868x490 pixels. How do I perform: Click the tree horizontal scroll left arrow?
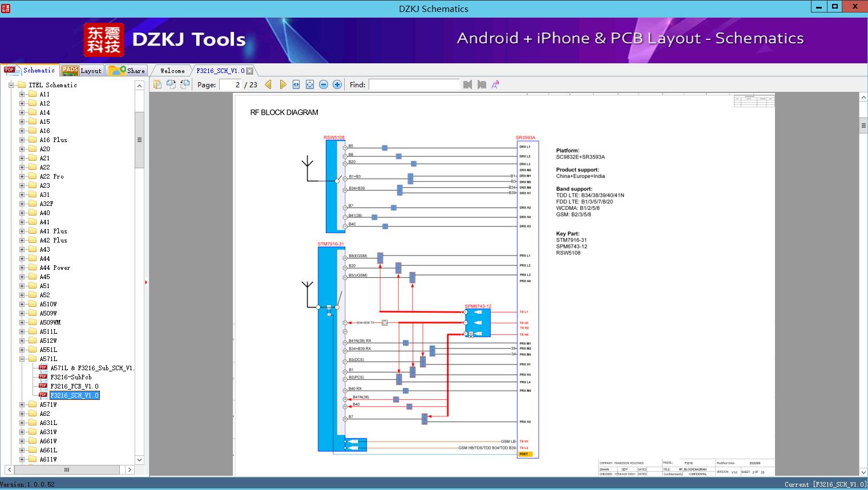[x=9, y=470]
